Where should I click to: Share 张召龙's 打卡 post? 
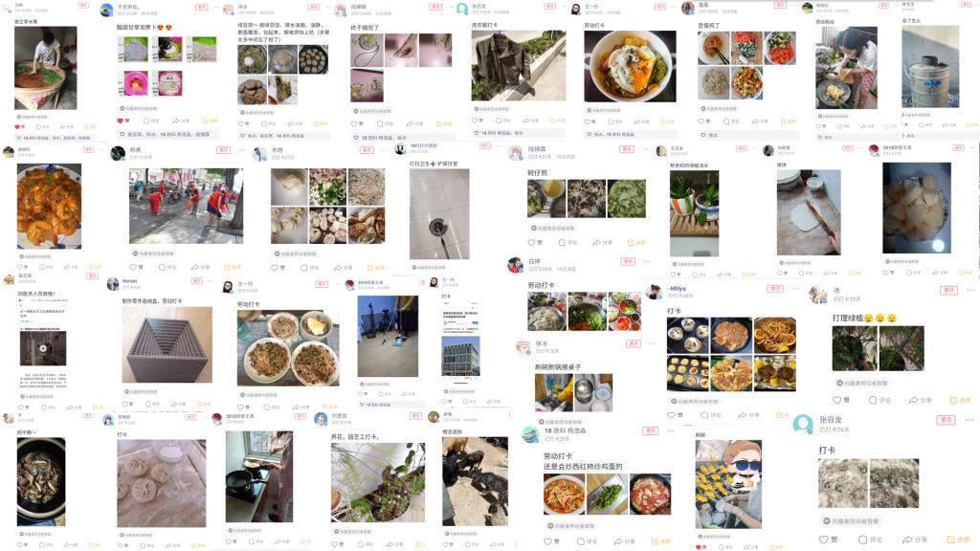tap(914, 540)
